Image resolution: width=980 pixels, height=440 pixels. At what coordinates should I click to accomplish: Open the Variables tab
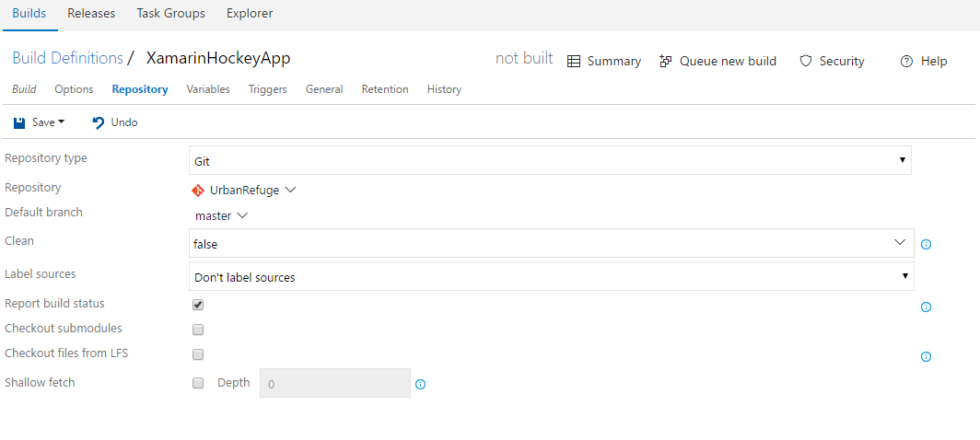tap(208, 89)
